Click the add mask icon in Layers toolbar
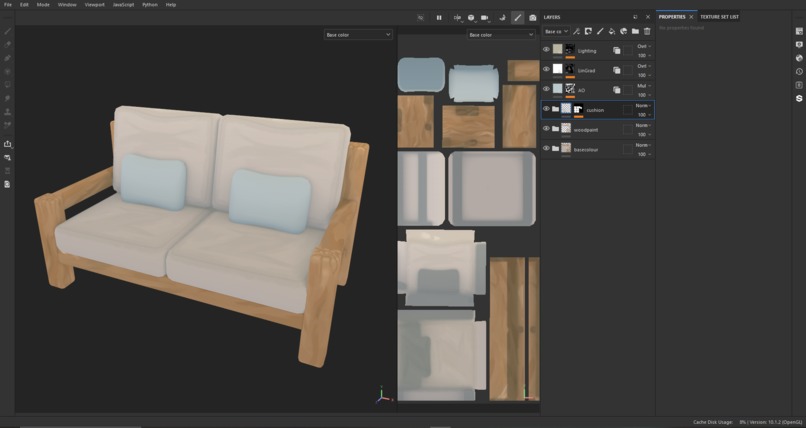806x428 pixels. tap(588, 31)
